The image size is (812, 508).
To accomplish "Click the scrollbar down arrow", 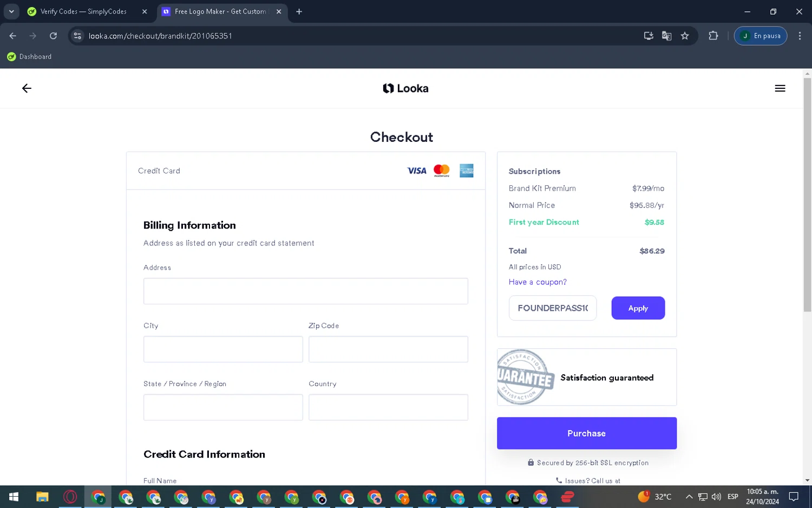I will coord(807,480).
